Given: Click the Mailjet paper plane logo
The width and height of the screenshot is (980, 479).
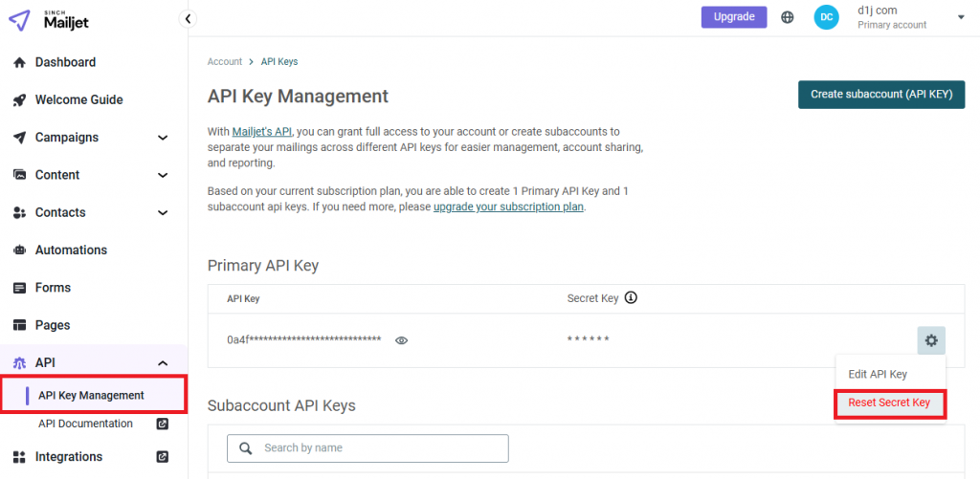Looking at the screenshot, I should [x=19, y=20].
